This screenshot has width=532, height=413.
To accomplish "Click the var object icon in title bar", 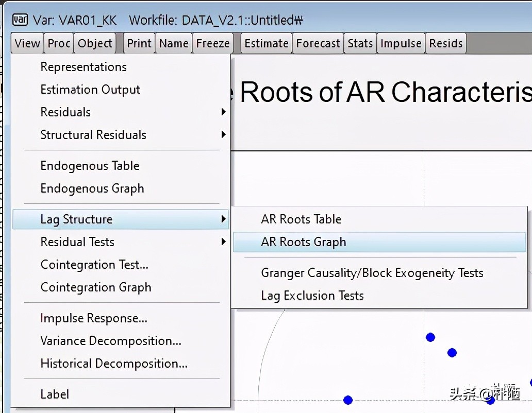I will 20,20.
